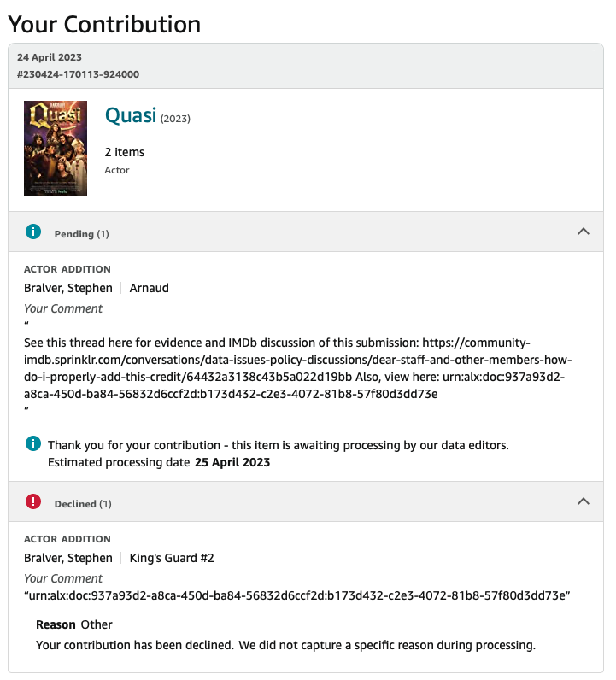Click the teal Pending info icon

click(33, 232)
